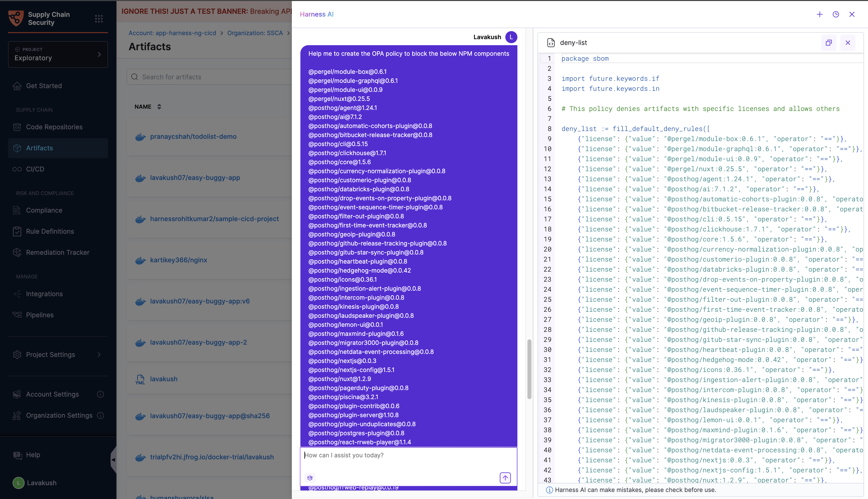Navigate to Rule Definitions
The width and height of the screenshot is (868, 499).
tap(50, 231)
